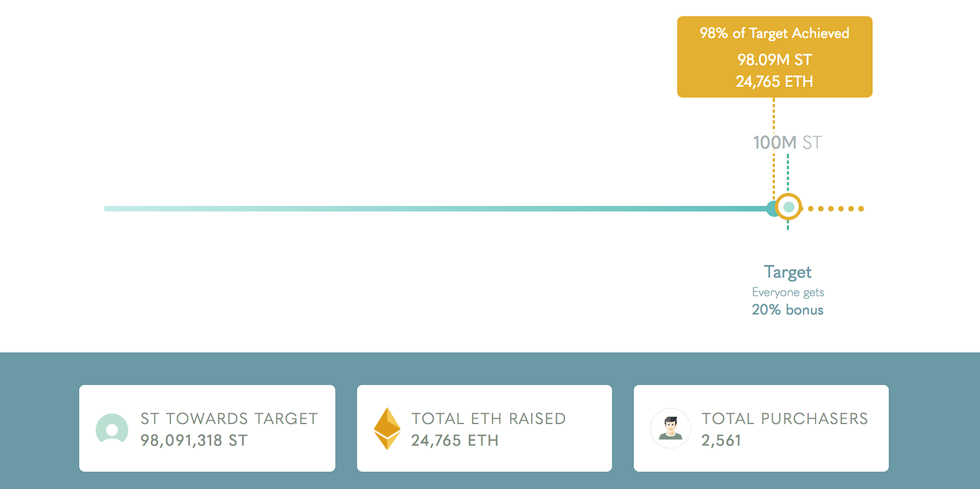Click the filled teal progress bar

pyautogui.click(x=429, y=209)
